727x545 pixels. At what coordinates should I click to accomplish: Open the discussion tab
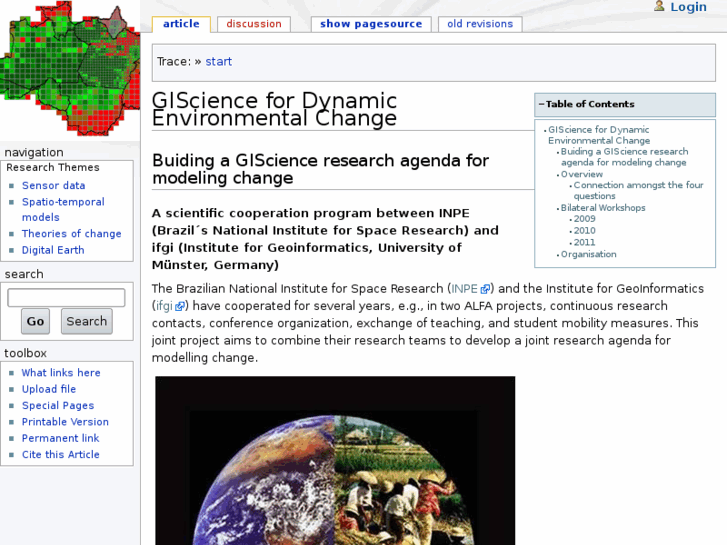coord(254,24)
